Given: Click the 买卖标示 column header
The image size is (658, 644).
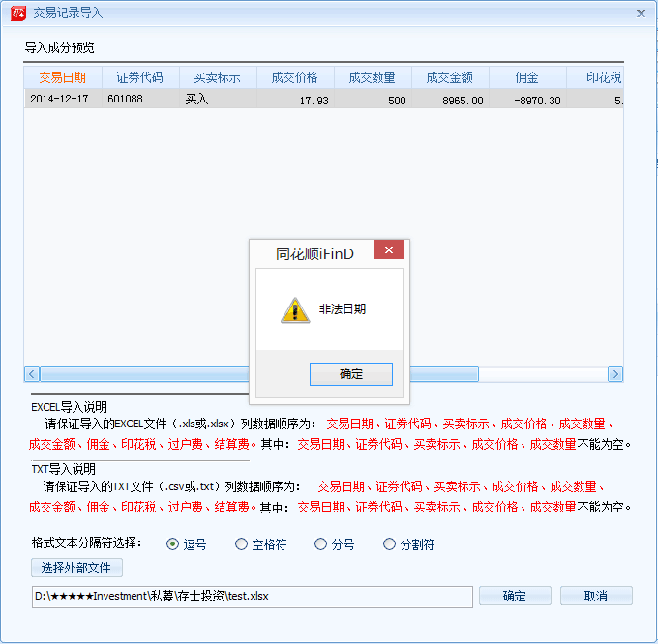Looking at the screenshot, I should click(x=218, y=77).
